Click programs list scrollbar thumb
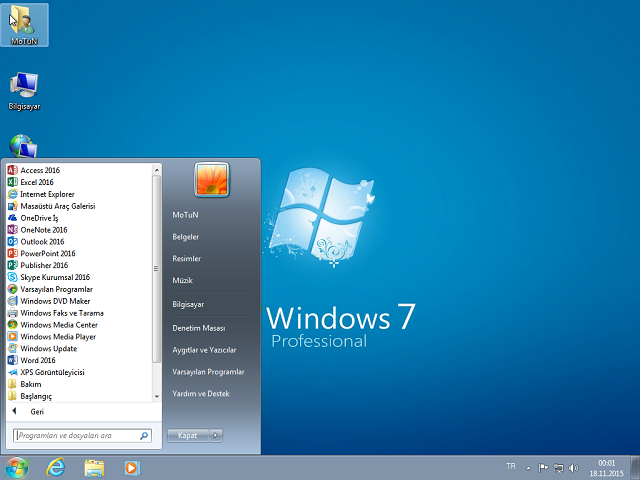This screenshot has height=480, width=640. (157, 269)
